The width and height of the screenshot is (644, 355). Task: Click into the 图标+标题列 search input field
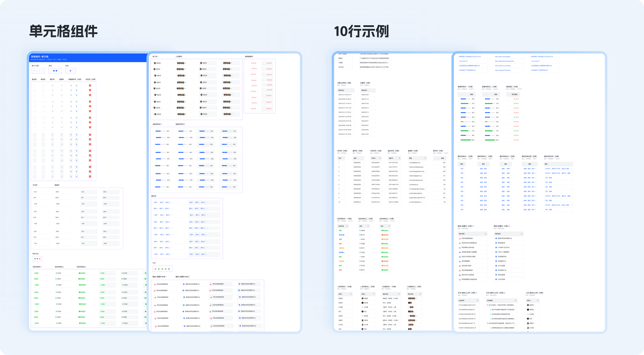tap(470, 233)
